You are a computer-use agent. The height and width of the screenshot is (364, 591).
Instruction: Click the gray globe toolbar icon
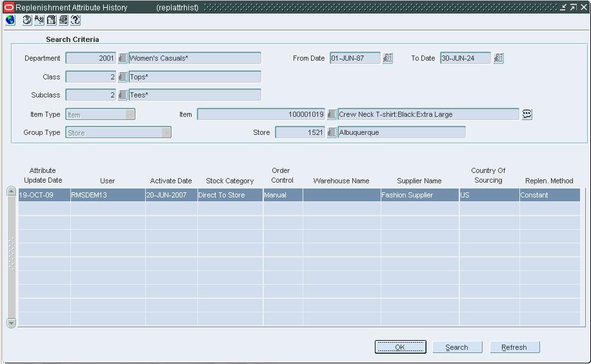coord(26,20)
